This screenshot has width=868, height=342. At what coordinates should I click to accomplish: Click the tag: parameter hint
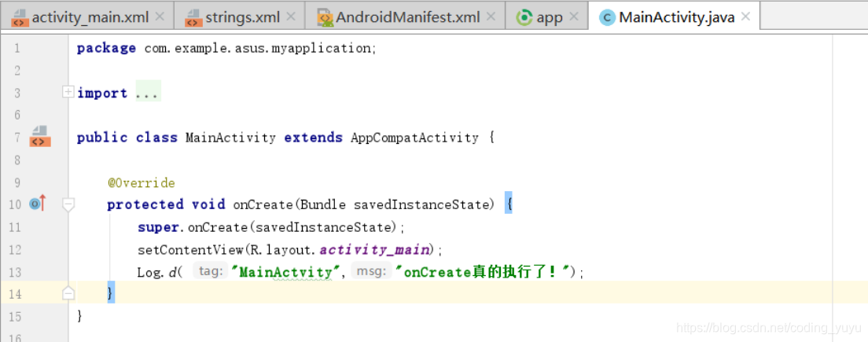[x=211, y=271]
